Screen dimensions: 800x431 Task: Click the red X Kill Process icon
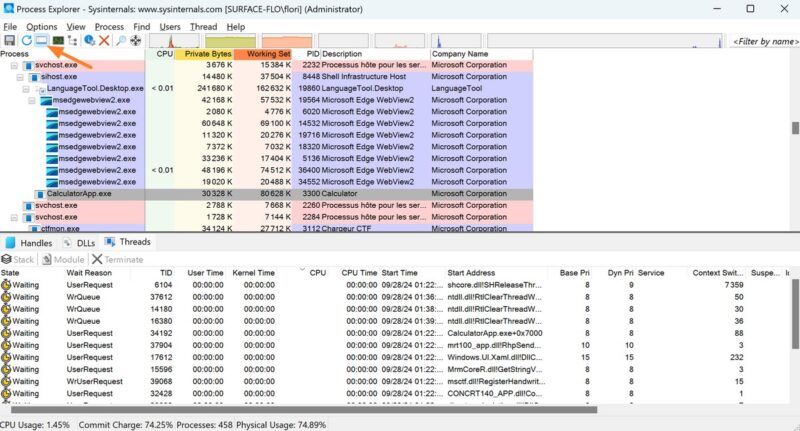click(104, 40)
